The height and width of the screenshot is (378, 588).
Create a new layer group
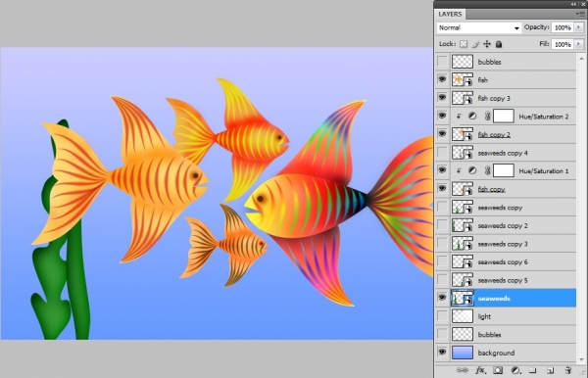[532, 370]
